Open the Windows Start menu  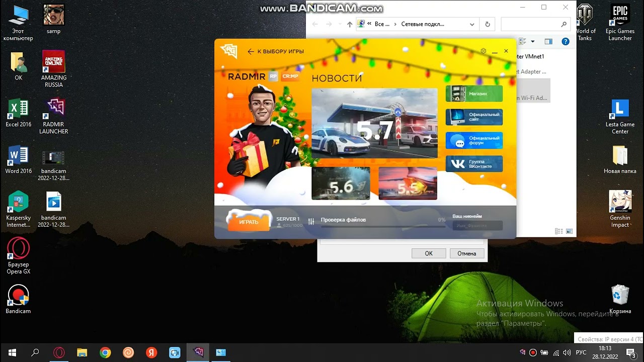pyautogui.click(x=12, y=352)
